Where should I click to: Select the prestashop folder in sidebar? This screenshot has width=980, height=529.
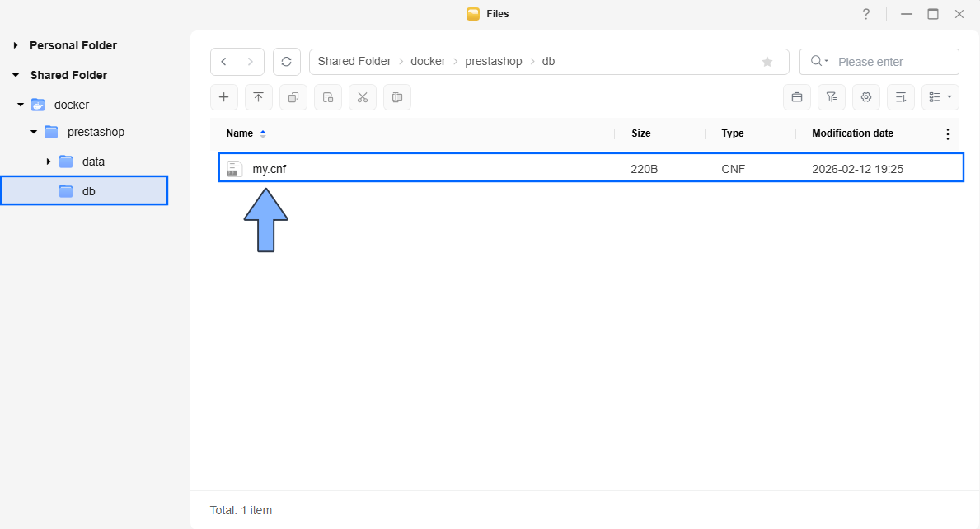[x=96, y=132]
